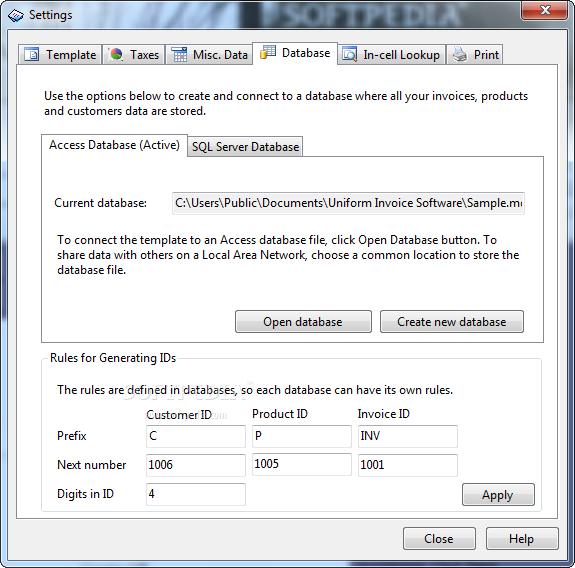575x568 pixels.
Task: Switch to SQL Server Database sub-tab
Action: pyautogui.click(x=245, y=147)
